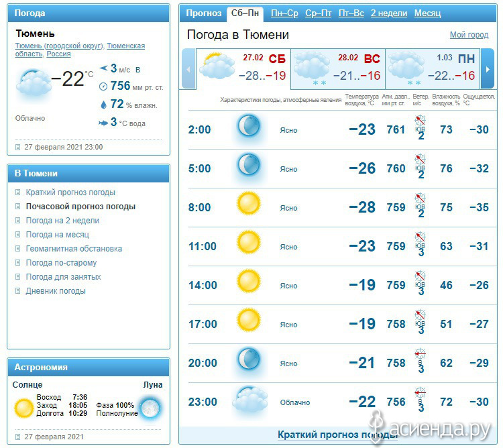Open Тюменская область link
This screenshot has height=448, width=503.
click(x=80, y=50)
